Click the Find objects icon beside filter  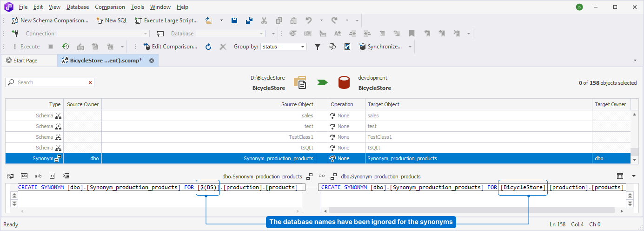[x=332, y=47]
